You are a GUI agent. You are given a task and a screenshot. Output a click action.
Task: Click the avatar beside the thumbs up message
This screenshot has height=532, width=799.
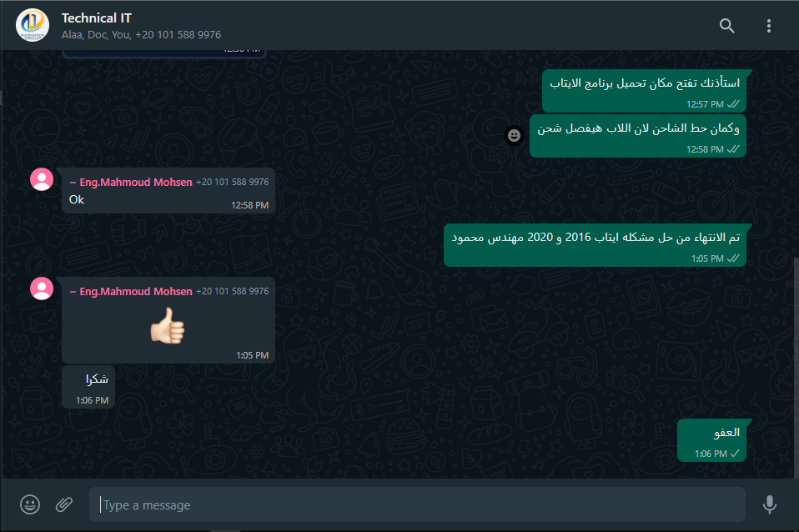[x=42, y=289]
